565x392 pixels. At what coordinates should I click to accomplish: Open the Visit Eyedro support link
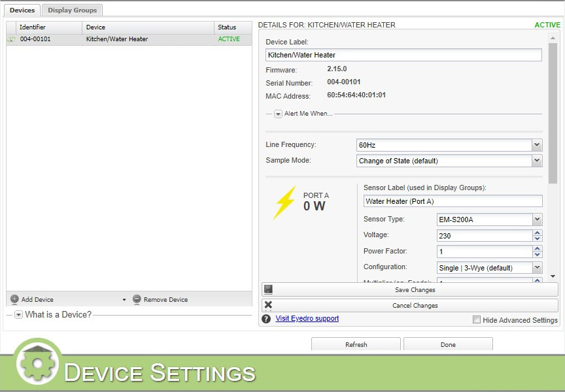(307, 319)
